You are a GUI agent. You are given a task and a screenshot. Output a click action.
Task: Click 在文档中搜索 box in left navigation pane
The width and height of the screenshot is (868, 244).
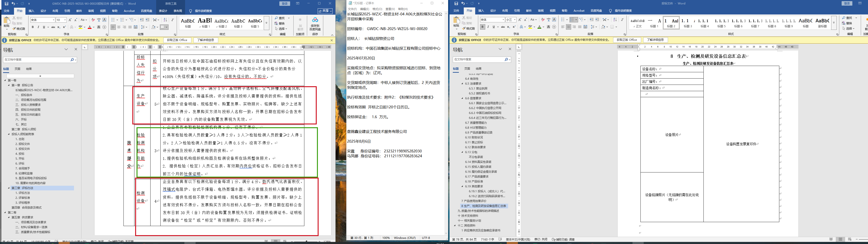coord(40,60)
